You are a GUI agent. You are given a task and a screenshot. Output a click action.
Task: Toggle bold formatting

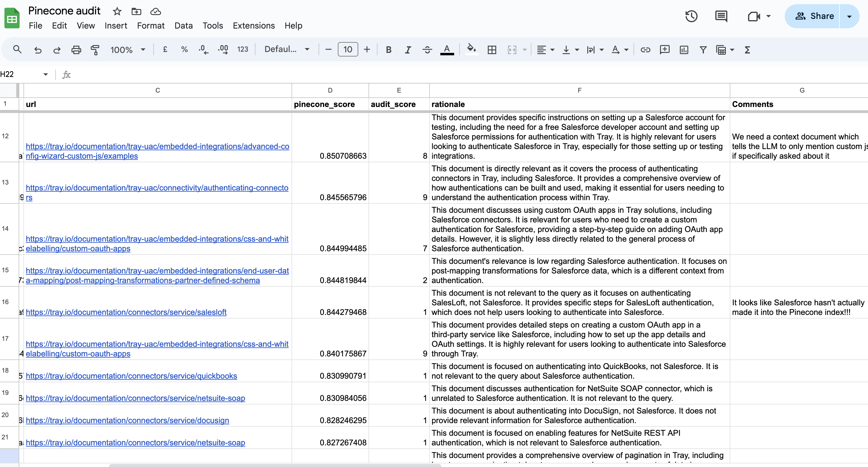click(x=388, y=50)
